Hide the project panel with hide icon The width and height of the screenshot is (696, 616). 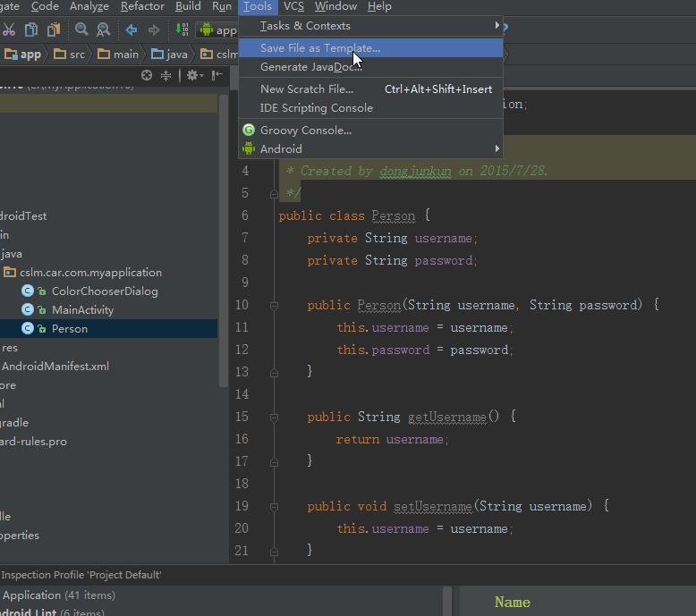click(216, 76)
